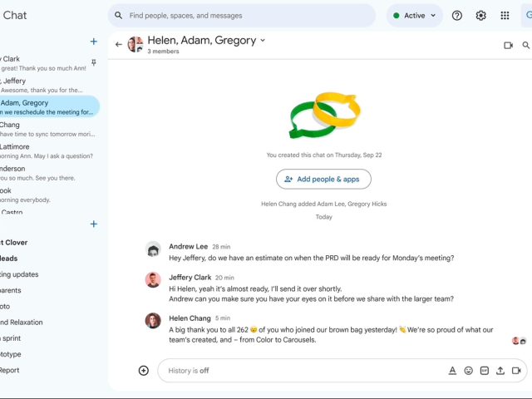Open the plus attachment menu beside message box
This screenshot has height=399, width=532.
click(144, 371)
